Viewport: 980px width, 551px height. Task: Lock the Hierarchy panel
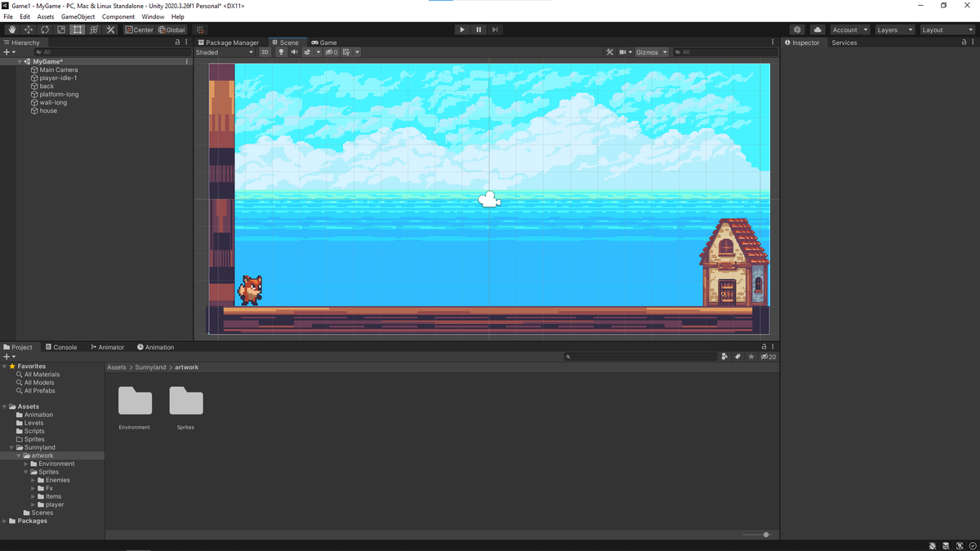click(178, 42)
